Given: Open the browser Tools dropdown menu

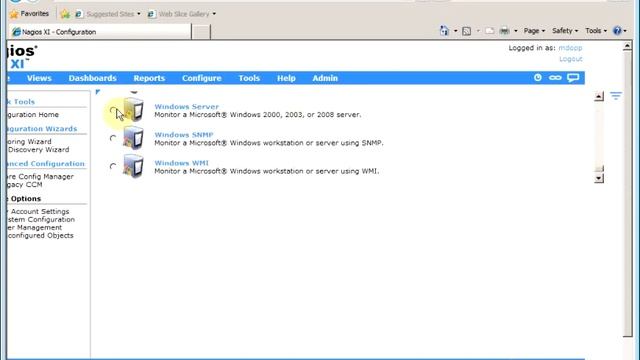Looking at the screenshot, I should click(x=596, y=31).
